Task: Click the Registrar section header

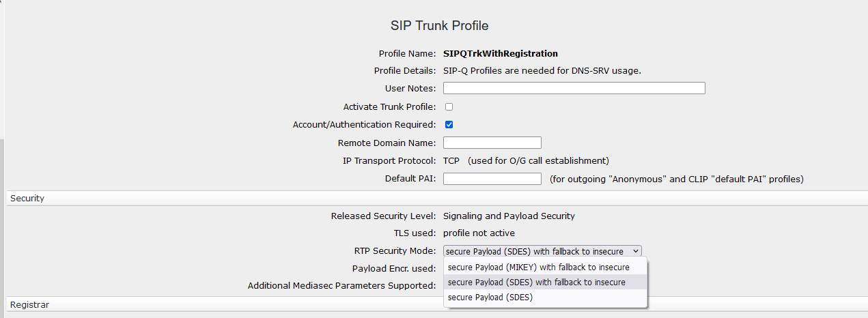Action: click(437, 304)
